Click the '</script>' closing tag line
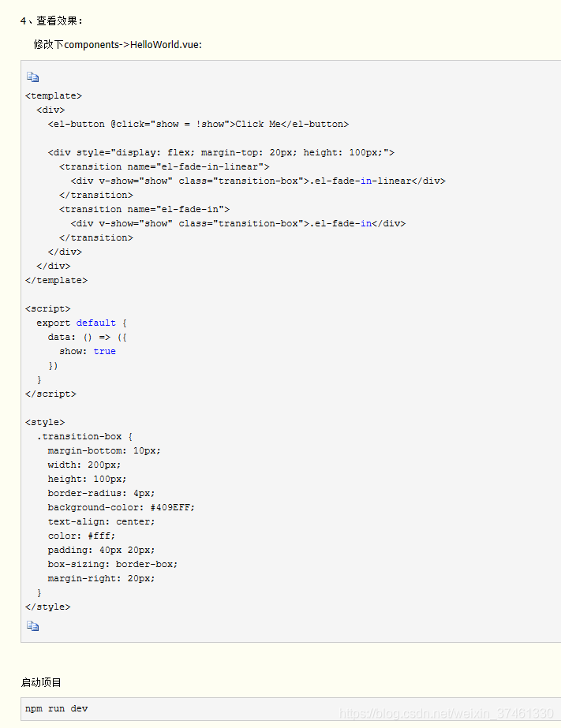Viewport: 561px width, 728px height. (x=50, y=394)
